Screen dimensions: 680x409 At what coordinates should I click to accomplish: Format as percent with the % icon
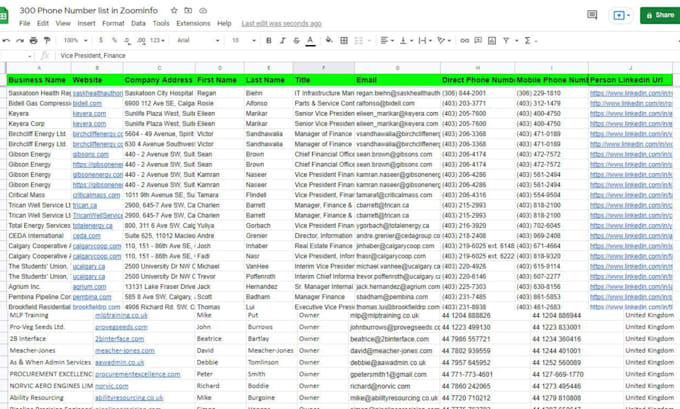tap(114, 40)
